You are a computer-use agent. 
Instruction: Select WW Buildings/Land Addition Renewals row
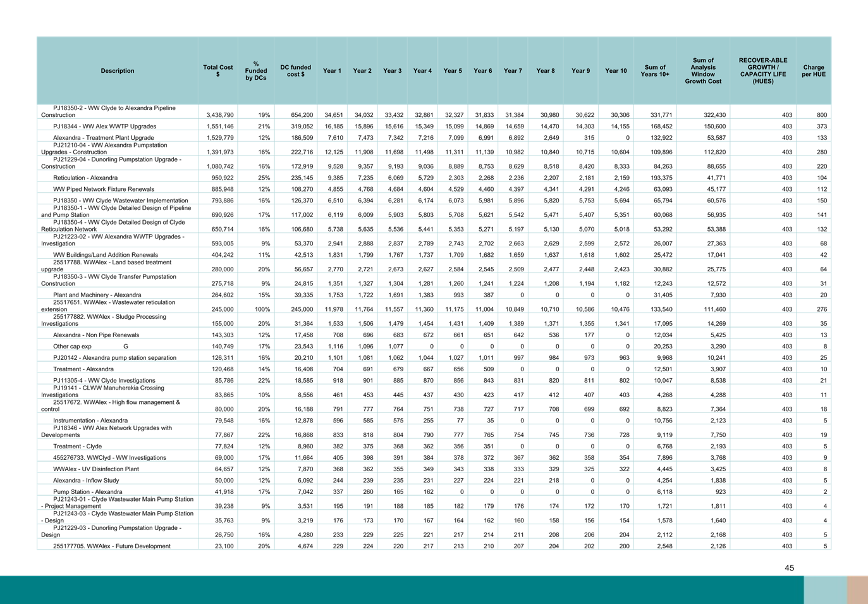point(434,255)
